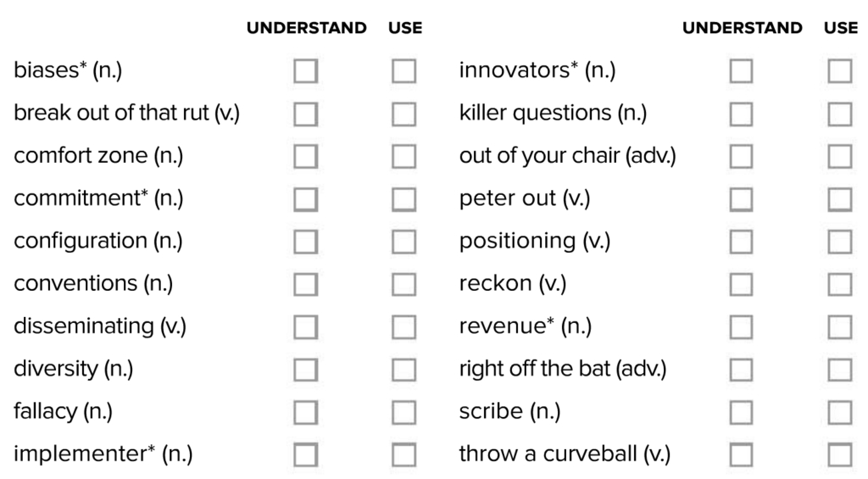868x479 pixels.
Task: Mark Understand for diversity
Action: (305, 370)
